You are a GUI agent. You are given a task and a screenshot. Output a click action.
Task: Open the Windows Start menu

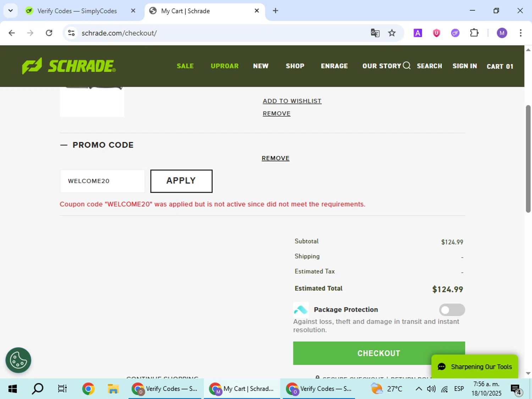tap(12, 389)
